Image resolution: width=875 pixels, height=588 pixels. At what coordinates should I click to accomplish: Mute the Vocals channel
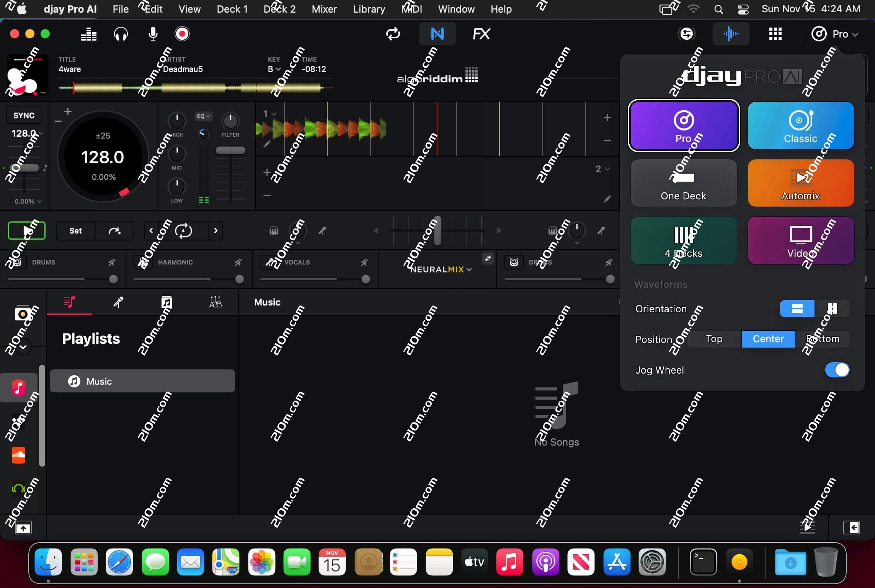[364, 262]
